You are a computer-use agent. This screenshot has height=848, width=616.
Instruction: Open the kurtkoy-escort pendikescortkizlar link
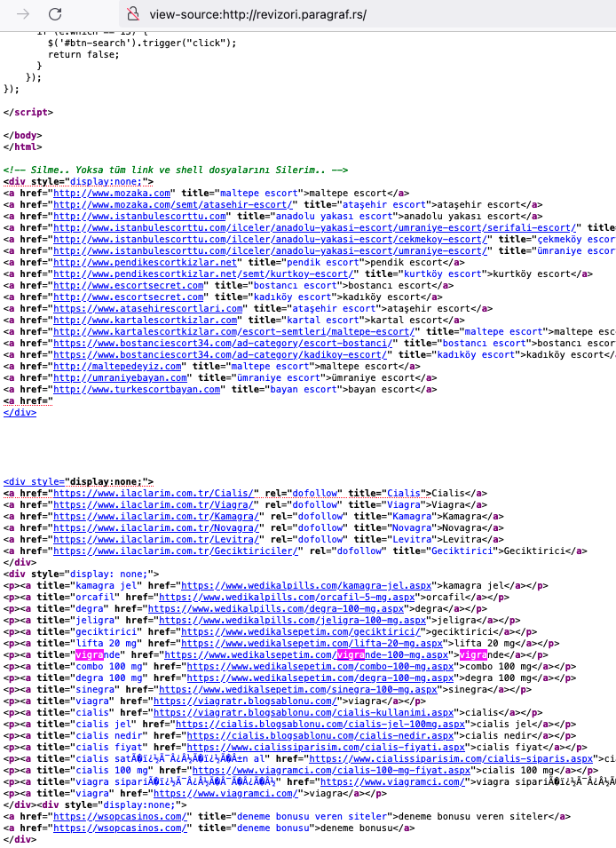point(203,273)
